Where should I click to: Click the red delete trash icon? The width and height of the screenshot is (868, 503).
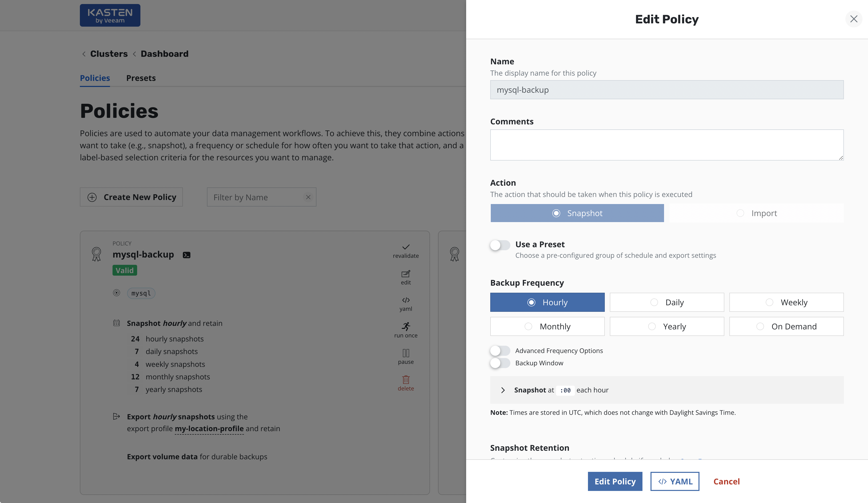coord(406,380)
